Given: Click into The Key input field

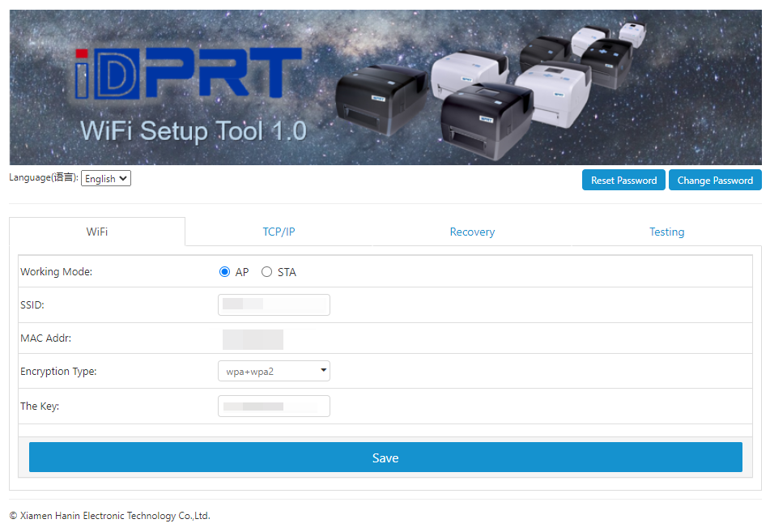Looking at the screenshot, I should coord(274,406).
